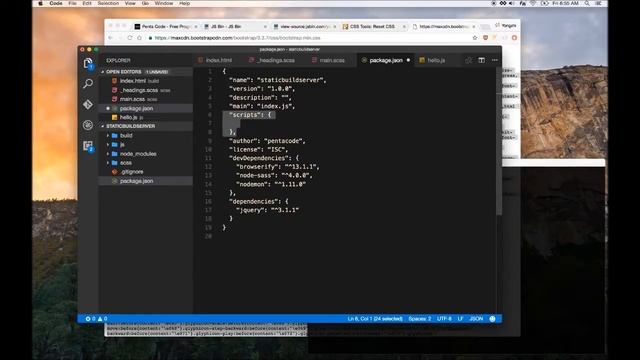Open the editor's more actions (…) menu
The image size is (640, 360).
point(495,60)
